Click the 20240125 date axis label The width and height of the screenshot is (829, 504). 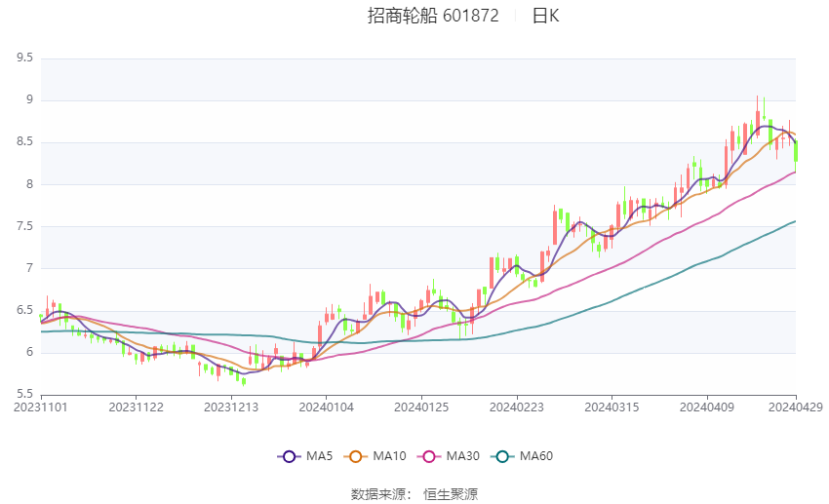point(421,407)
